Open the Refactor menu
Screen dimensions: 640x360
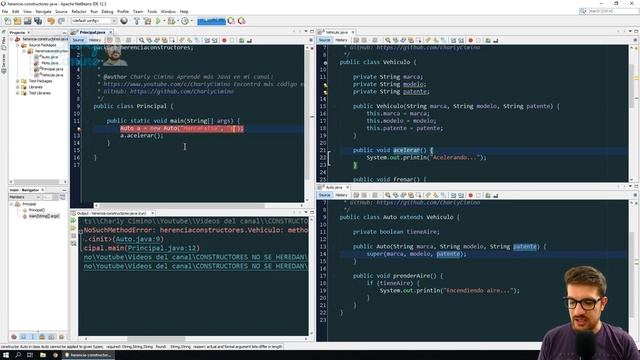(79, 11)
